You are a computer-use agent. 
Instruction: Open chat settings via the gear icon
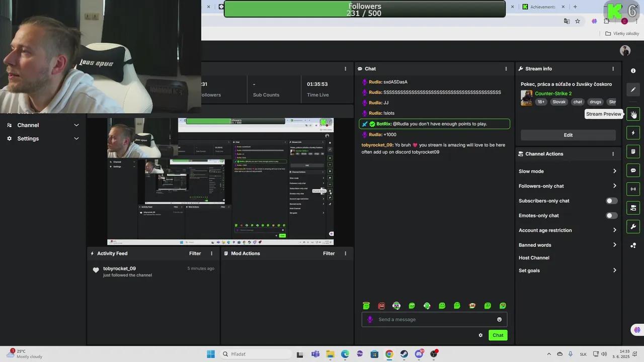click(x=480, y=335)
